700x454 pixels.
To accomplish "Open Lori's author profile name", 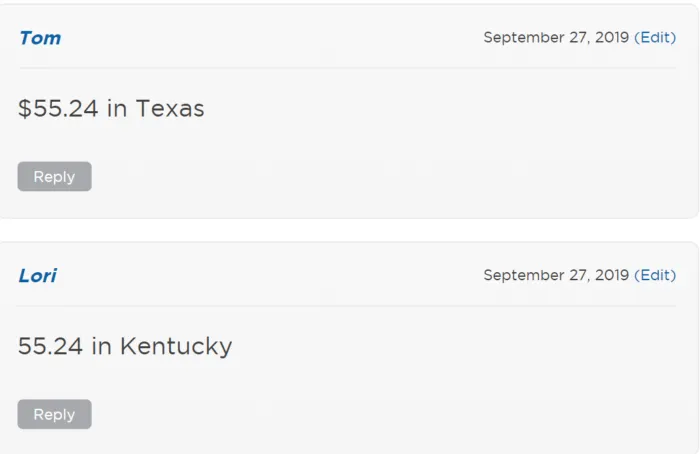I will tap(38, 276).
